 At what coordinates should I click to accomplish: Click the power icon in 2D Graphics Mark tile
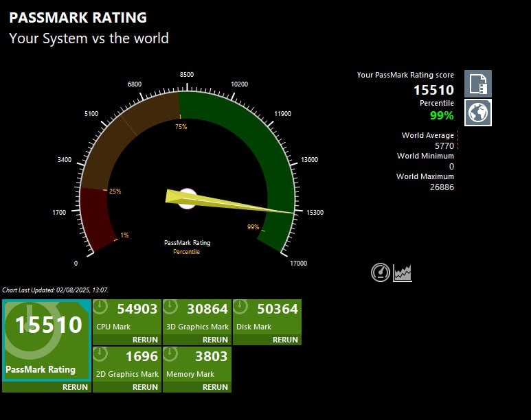tap(101, 355)
